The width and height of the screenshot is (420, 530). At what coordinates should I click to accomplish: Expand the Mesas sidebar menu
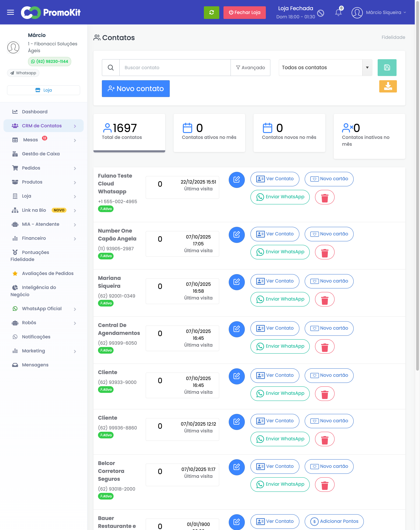[x=43, y=140]
